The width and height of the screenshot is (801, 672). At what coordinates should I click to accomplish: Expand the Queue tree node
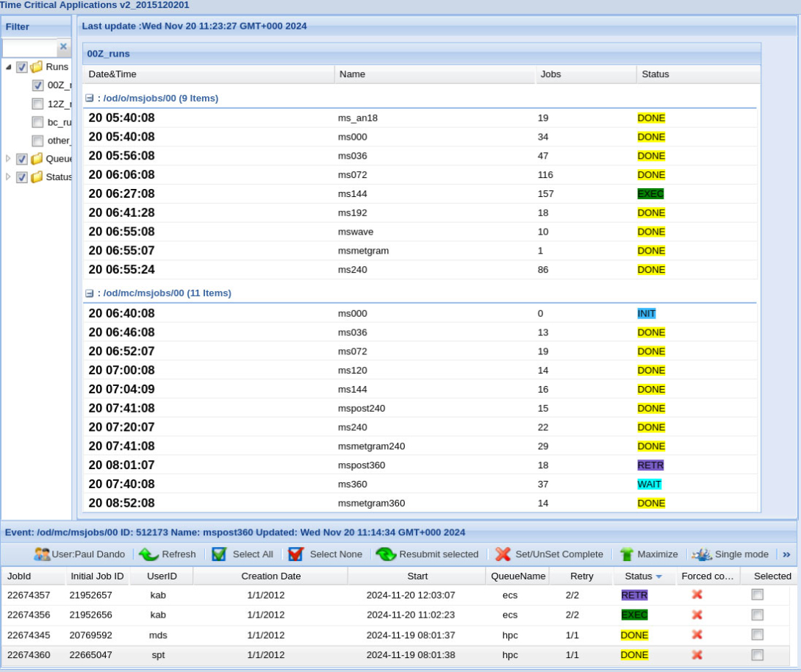(8, 159)
